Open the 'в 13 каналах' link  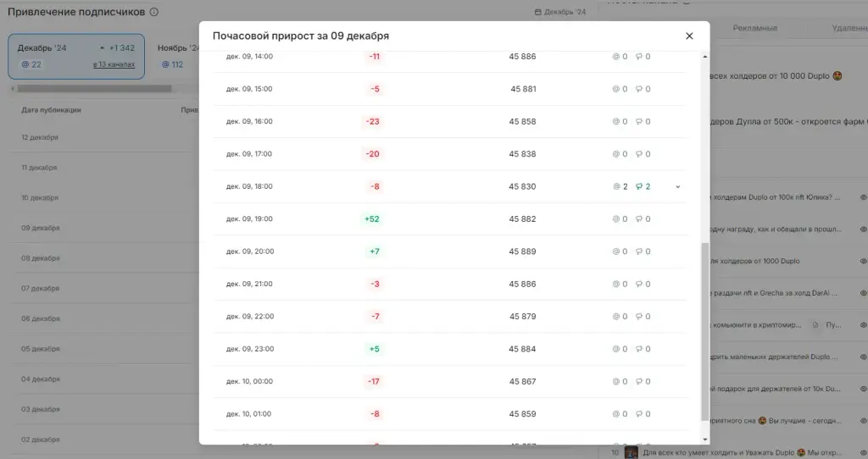114,64
